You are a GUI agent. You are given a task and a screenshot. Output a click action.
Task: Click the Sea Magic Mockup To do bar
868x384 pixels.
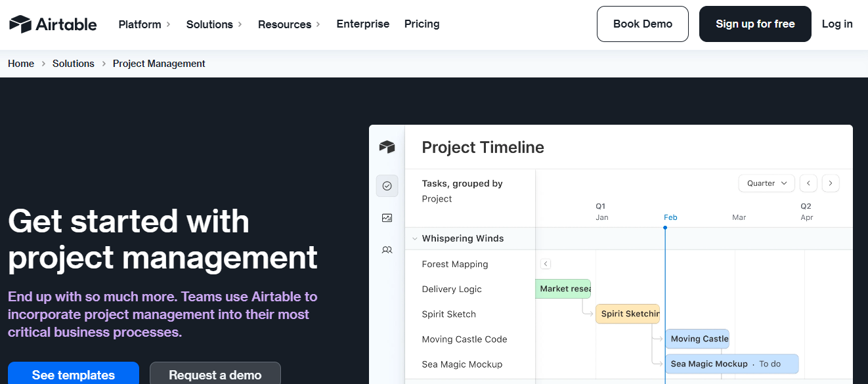pos(732,364)
